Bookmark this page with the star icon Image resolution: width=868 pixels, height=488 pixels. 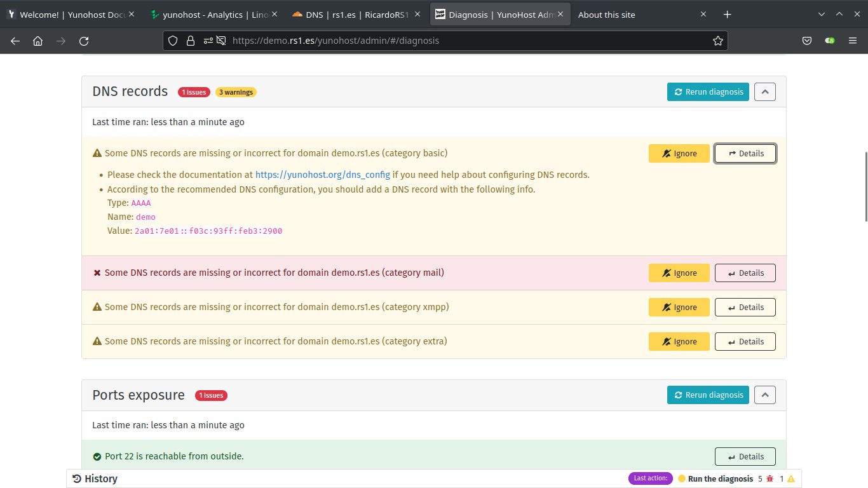718,41
